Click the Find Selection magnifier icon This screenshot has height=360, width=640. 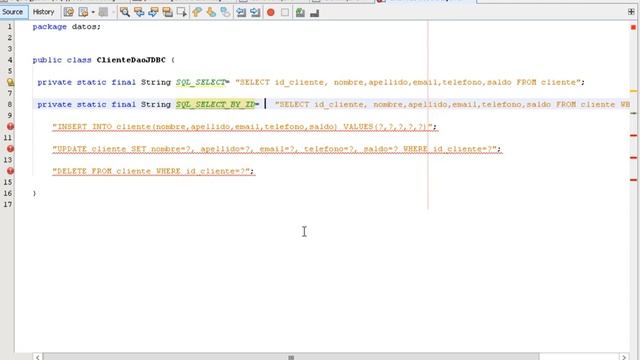[x=124, y=12]
